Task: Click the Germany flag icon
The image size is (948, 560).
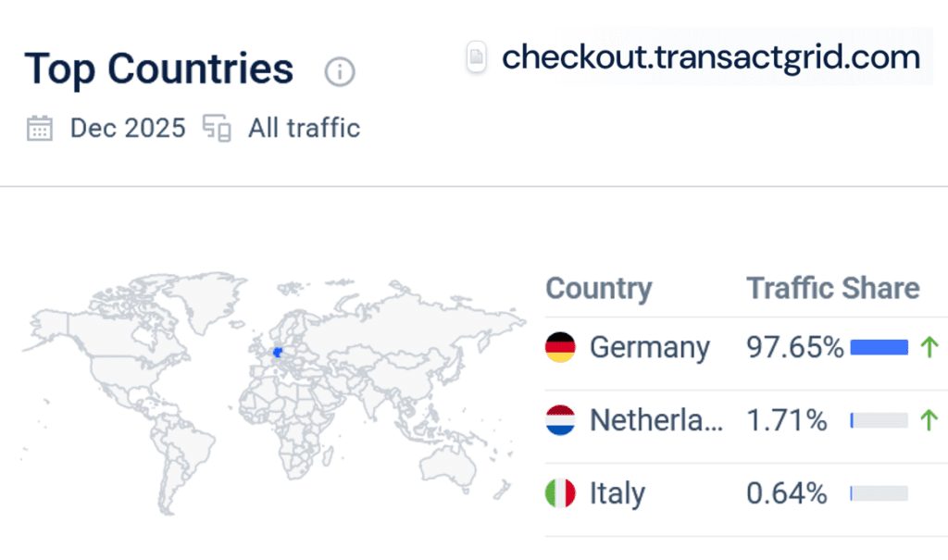Action: tap(561, 347)
